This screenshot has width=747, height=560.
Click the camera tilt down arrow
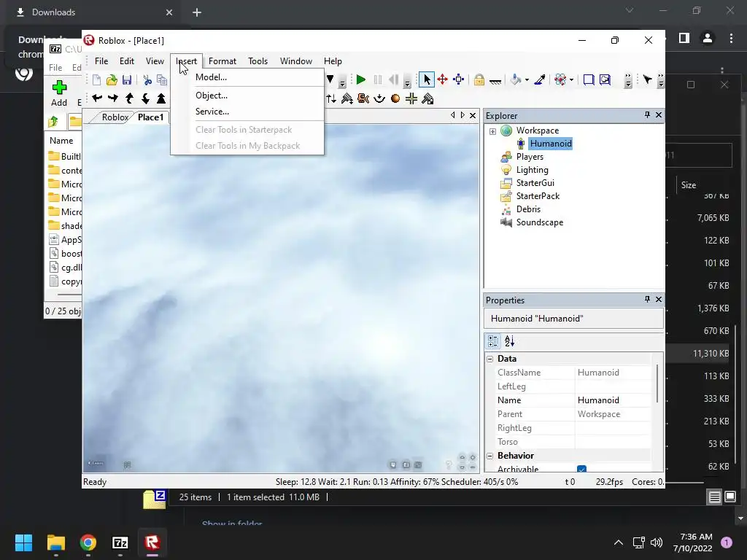145,98
